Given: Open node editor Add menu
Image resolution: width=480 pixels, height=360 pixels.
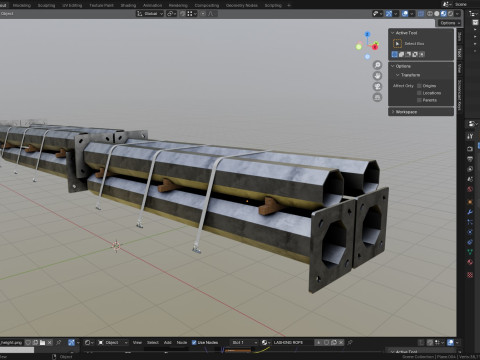Looking at the screenshot, I should pos(168,342).
